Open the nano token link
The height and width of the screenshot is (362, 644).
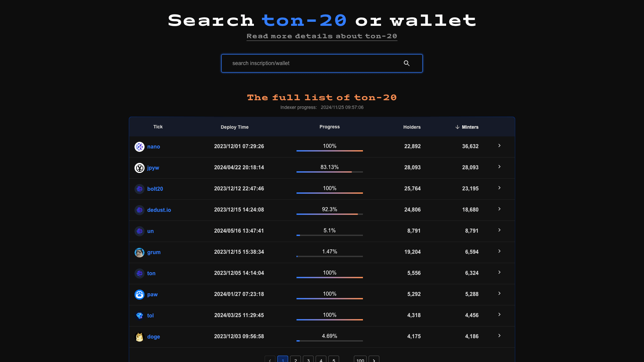tap(154, 147)
